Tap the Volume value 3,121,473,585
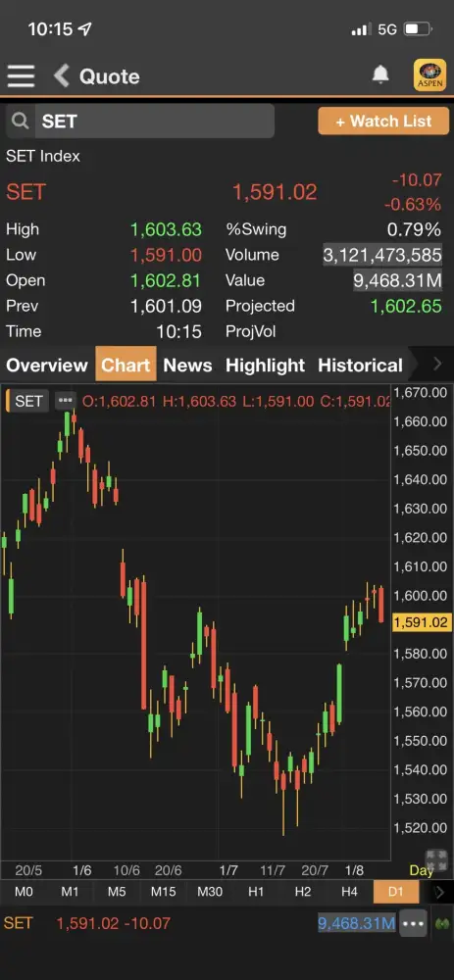Screen dimensions: 454x980 pyautogui.click(x=382, y=255)
